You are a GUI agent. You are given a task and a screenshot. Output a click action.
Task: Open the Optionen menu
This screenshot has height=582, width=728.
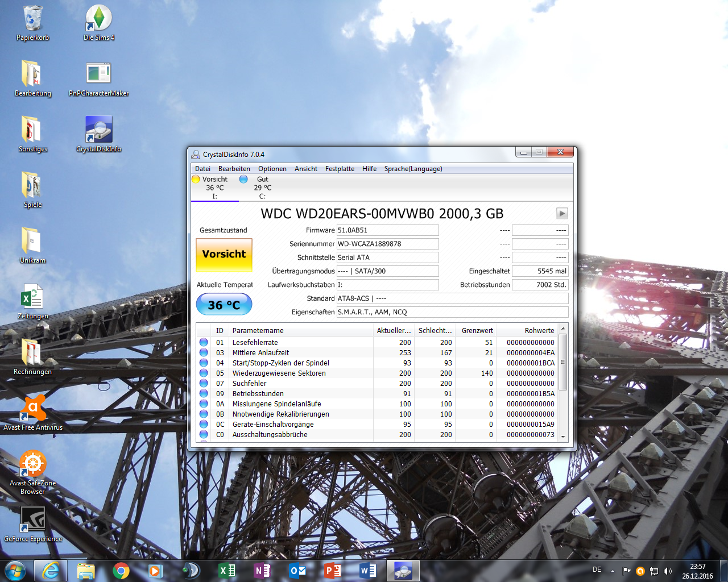[272, 169]
